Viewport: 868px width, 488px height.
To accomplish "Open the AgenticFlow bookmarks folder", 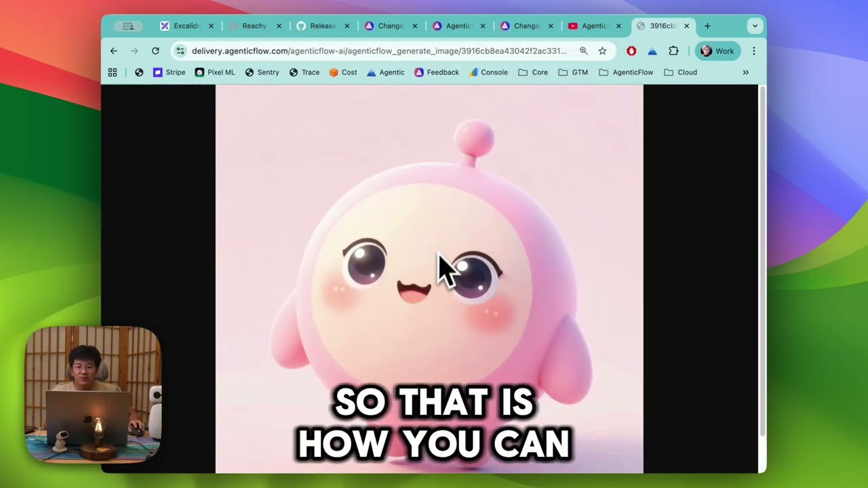I will [x=626, y=72].
